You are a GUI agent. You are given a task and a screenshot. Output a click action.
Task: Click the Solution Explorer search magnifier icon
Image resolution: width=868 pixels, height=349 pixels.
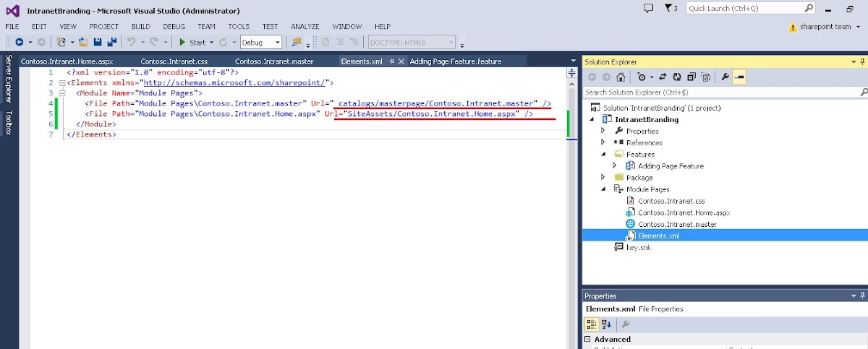(864, 92)
